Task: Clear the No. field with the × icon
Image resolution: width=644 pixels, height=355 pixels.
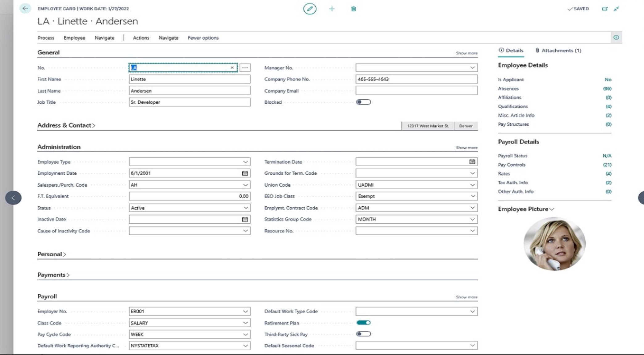Action: pyautogui.click(x=232, y=68)
